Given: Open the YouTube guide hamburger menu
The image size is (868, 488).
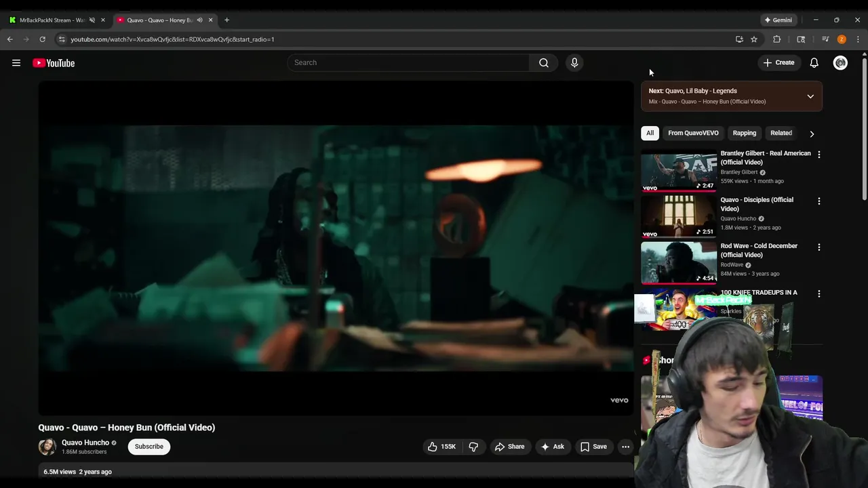Looking at the screenshot, I should point(16,63).
